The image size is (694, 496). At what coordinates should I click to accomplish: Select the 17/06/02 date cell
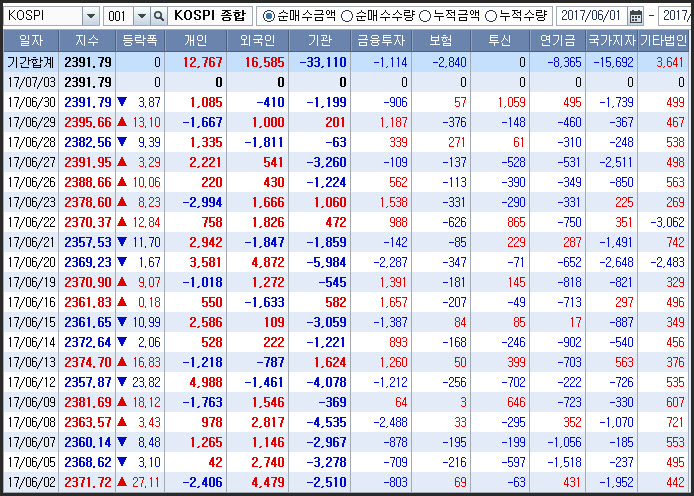[32, 482]
